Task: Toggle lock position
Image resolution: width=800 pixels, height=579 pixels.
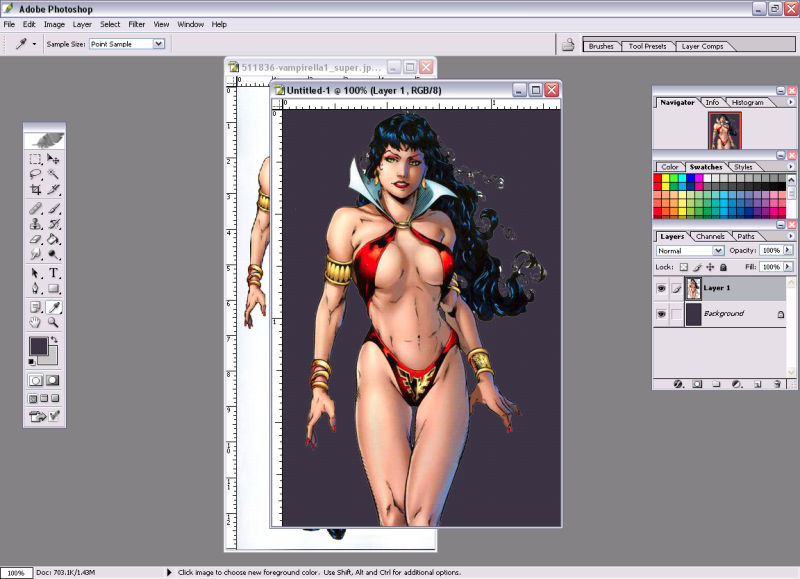Action: click(710, 267)
